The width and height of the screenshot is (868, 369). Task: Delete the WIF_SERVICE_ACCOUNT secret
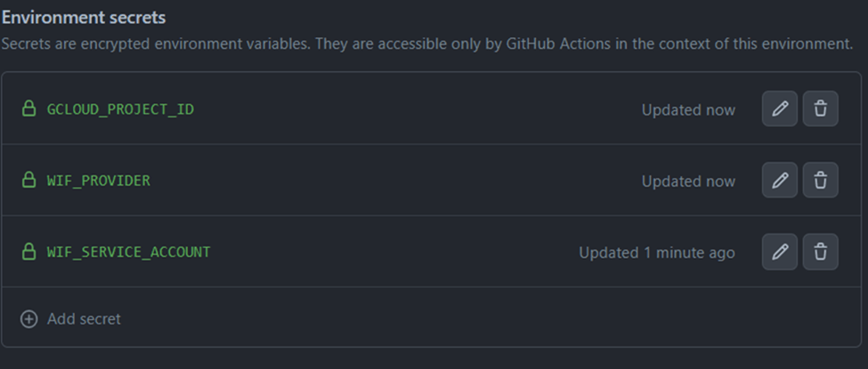pyautogui.click(x=820, y=252)
